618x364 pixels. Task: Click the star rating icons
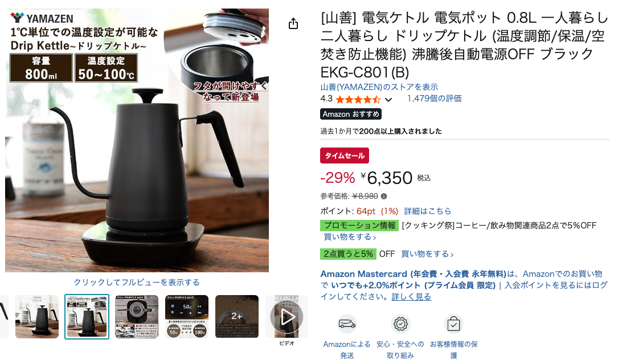358,99
